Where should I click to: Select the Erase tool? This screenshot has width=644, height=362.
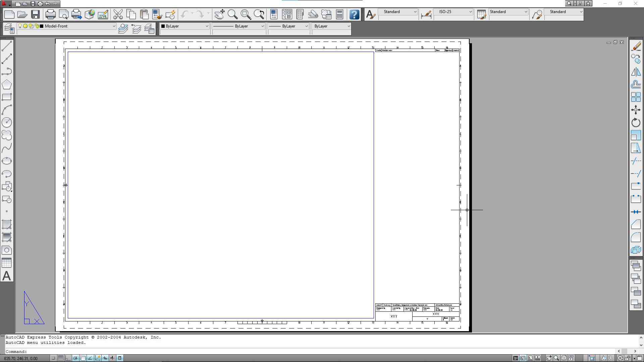tap(636, 46)
